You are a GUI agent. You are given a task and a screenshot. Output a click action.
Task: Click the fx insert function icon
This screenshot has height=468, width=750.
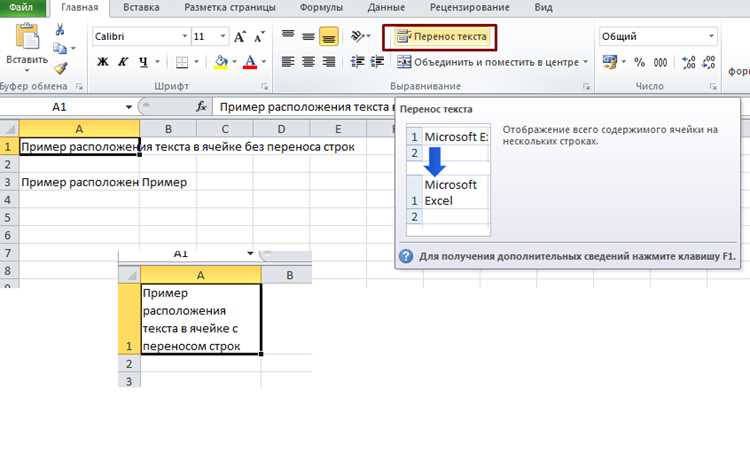coord(201,107)
